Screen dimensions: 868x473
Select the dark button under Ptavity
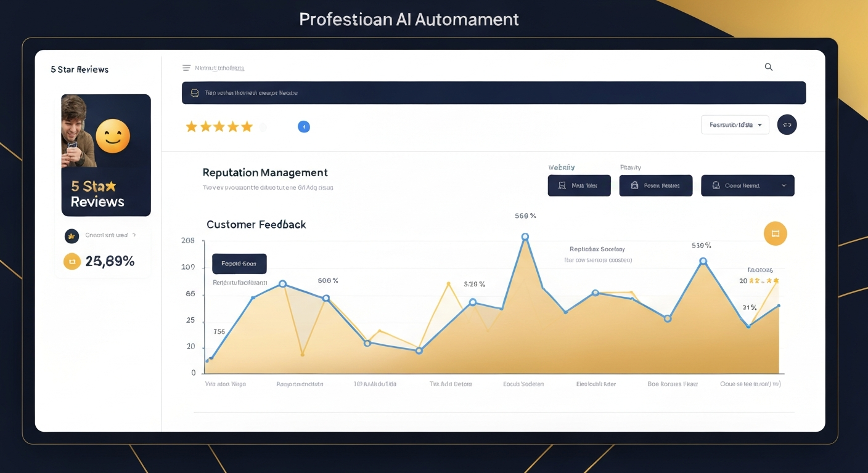point(655,185)
